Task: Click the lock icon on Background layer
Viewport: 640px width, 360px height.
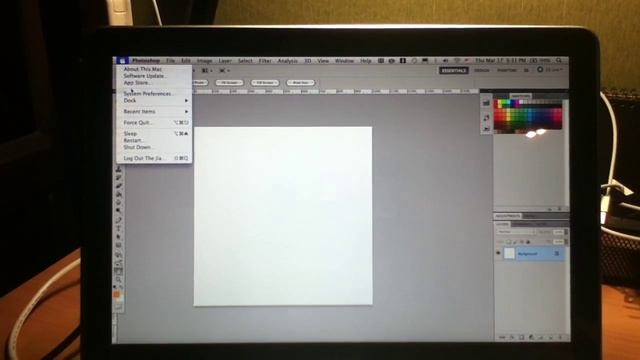Action: pos(557,253)
